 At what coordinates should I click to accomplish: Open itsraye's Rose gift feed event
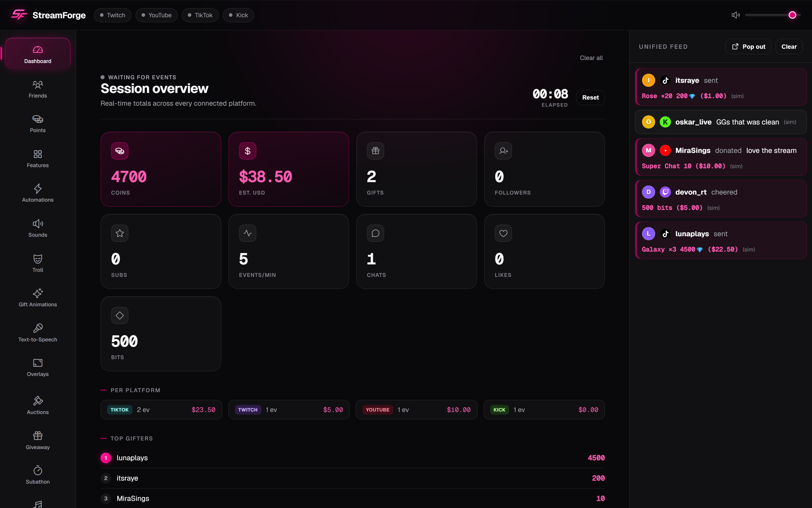[721, 87]
